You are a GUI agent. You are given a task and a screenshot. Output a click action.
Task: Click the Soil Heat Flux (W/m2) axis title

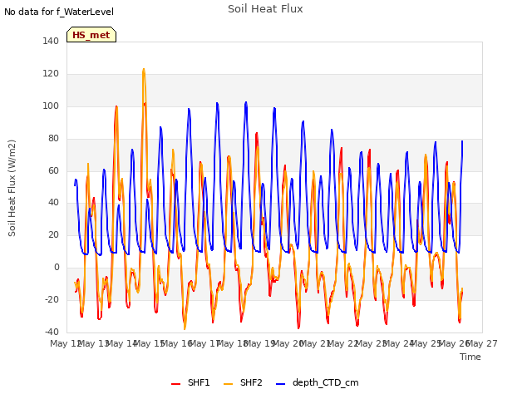[x=12, y=188]
